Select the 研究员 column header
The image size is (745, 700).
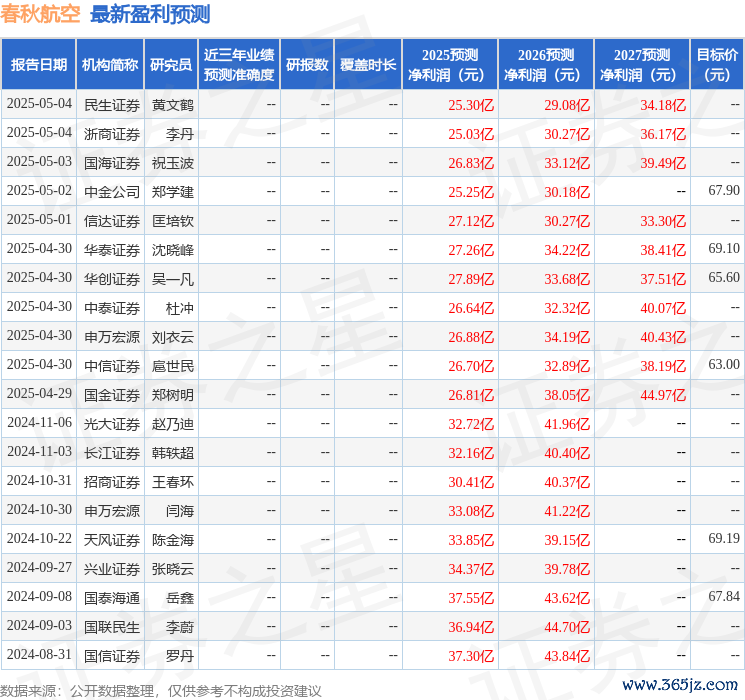pos(171,64)
